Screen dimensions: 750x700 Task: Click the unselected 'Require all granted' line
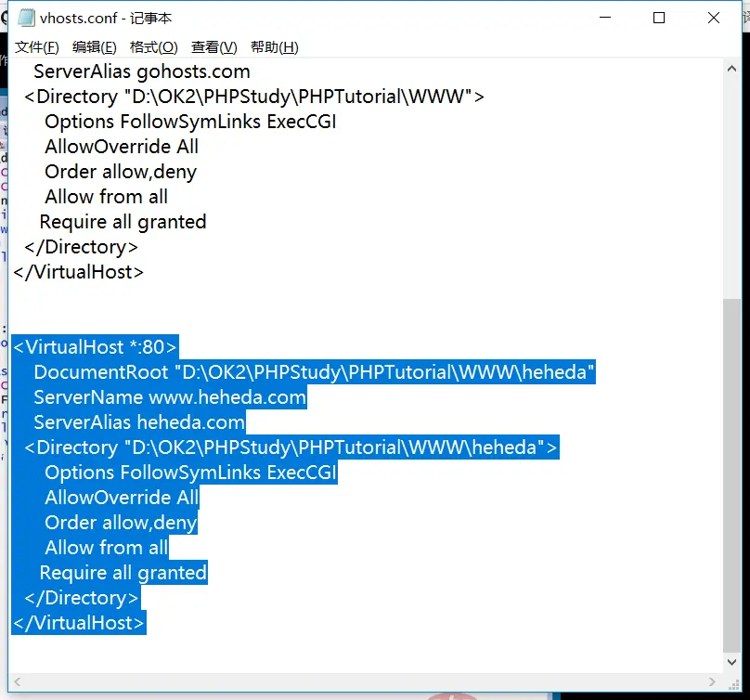pyautogui.click(x=123, y=222)
